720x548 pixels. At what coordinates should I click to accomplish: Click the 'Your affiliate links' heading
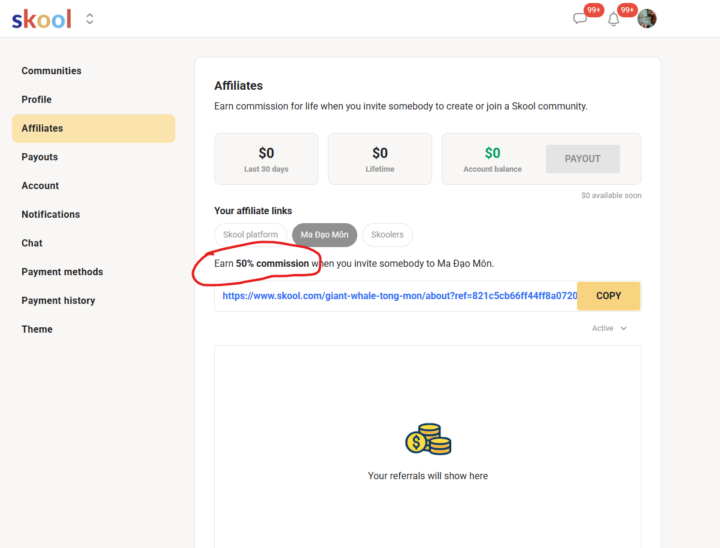point(253,211)
